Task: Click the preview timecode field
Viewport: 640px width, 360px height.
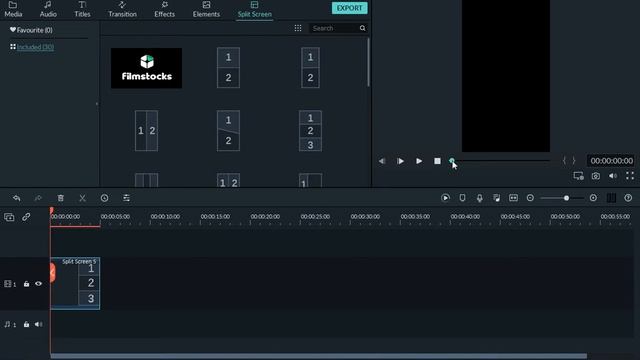Action: click(611, 160)
